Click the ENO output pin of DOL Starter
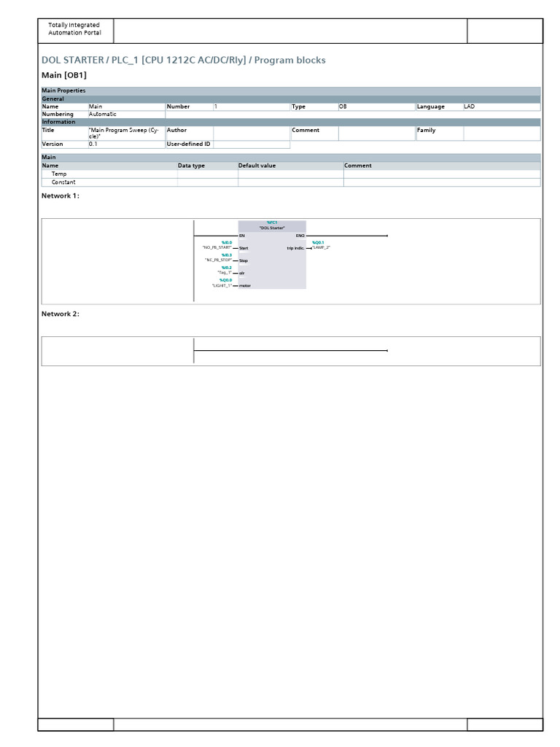Screen dimensions: 560x747 300,236
